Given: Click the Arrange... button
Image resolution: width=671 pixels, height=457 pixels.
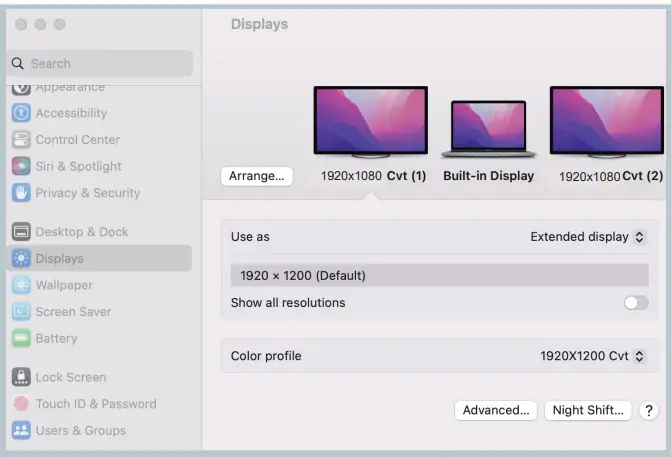Looking at the screenshot, I should tap(256, 176).
